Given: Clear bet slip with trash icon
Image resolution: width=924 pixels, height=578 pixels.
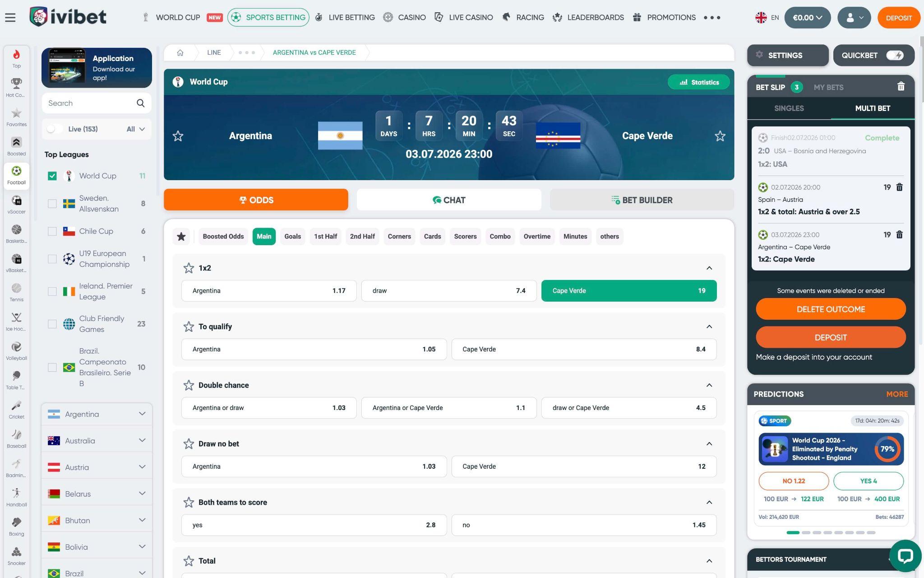Looking at the screenshot, I should click(901, 87).
